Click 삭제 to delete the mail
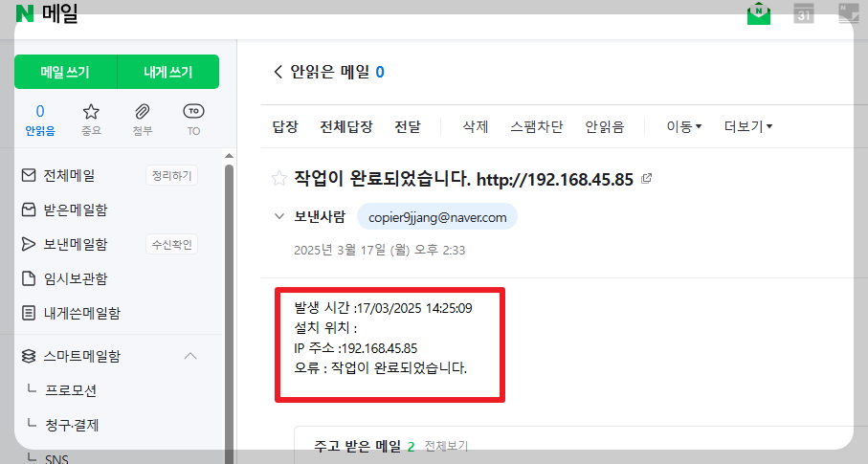 tap(476, 127)
